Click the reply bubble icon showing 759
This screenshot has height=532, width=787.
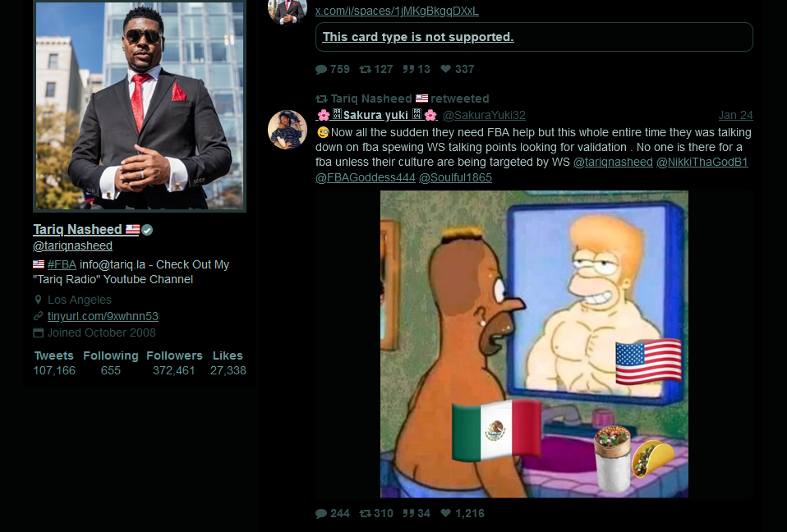click(321, 69)
